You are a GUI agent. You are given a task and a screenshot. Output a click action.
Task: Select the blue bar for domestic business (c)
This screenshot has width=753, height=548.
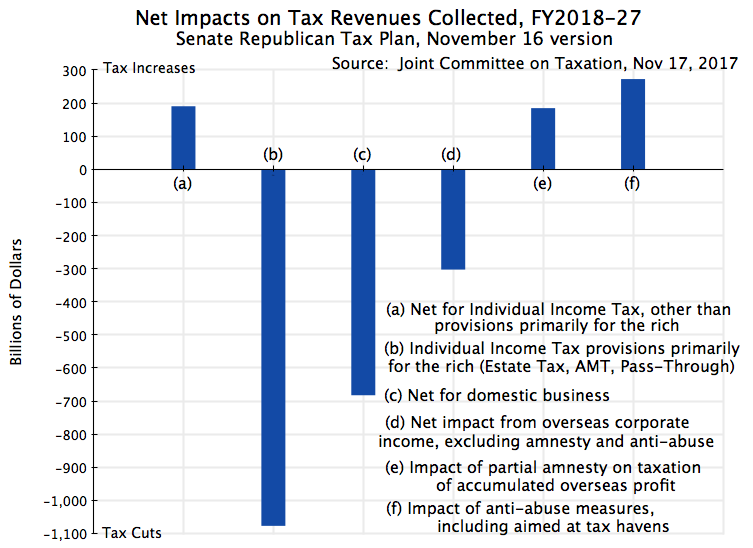[363, 282]
